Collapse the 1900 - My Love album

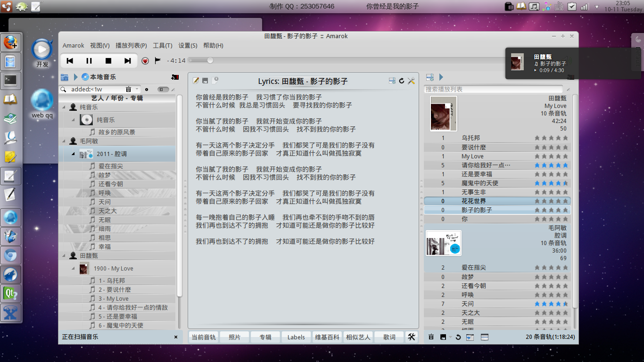pos(74,268)
